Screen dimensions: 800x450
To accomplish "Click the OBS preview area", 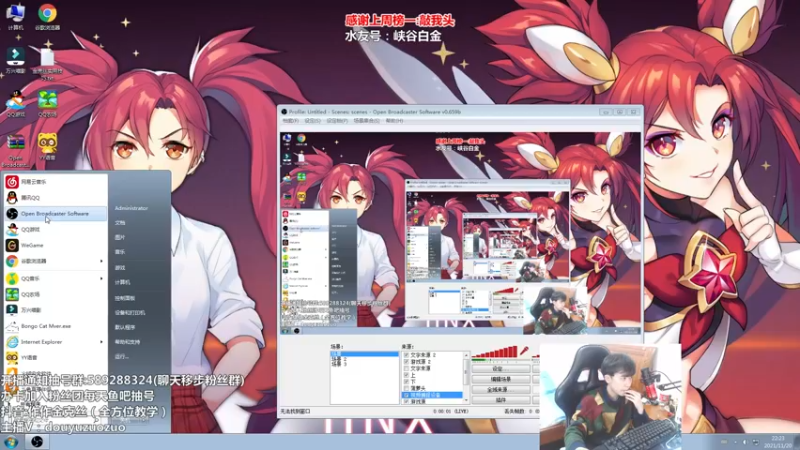I will 460,233.
